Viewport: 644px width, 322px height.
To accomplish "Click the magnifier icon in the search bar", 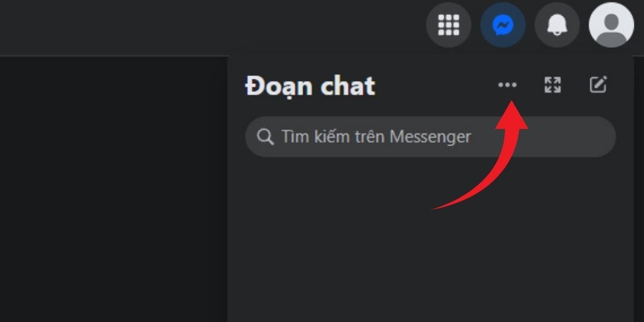I will pos(265,137).
